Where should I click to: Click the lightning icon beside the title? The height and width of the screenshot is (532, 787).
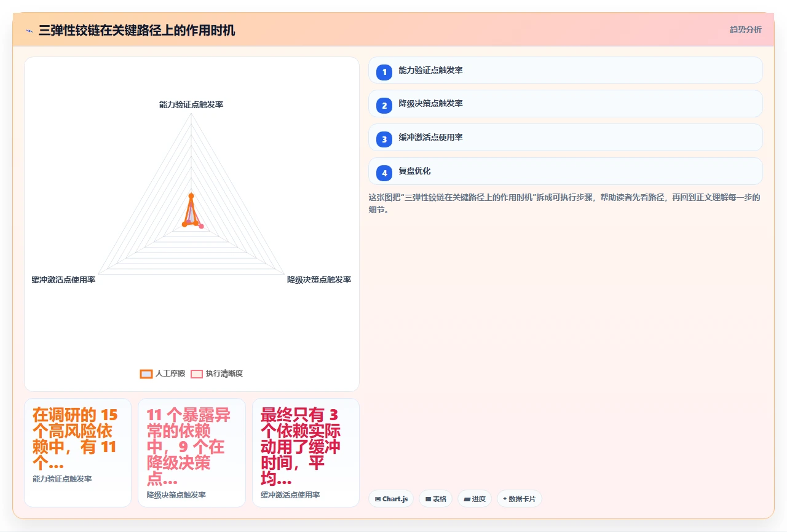29,31
